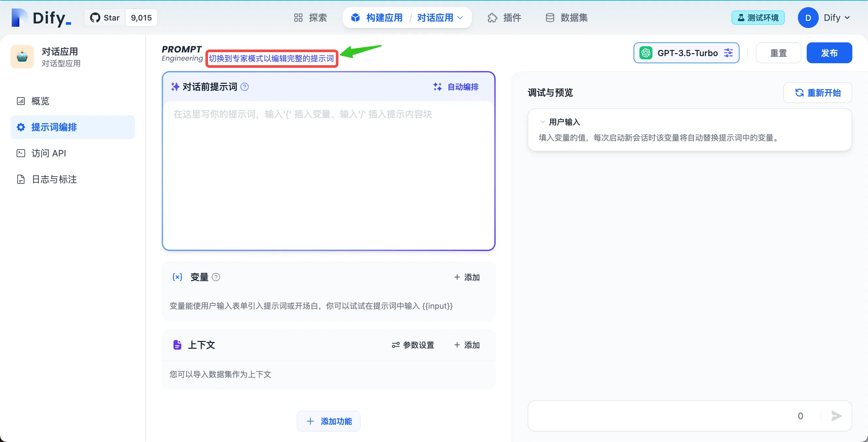Go to 访问 API in sidebar
The width and height of the screenshot is (868, 442).
(x=48, y=153)
